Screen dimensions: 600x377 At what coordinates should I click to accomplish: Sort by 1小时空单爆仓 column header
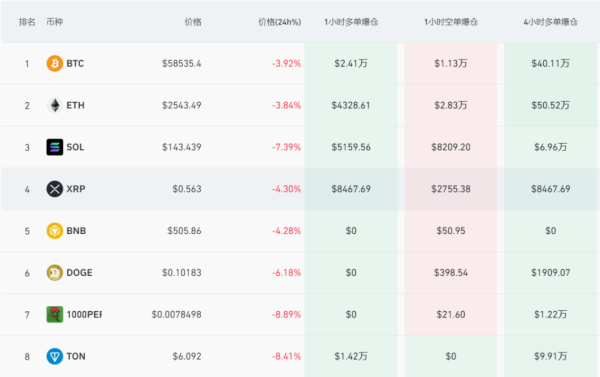pos(451,22)
